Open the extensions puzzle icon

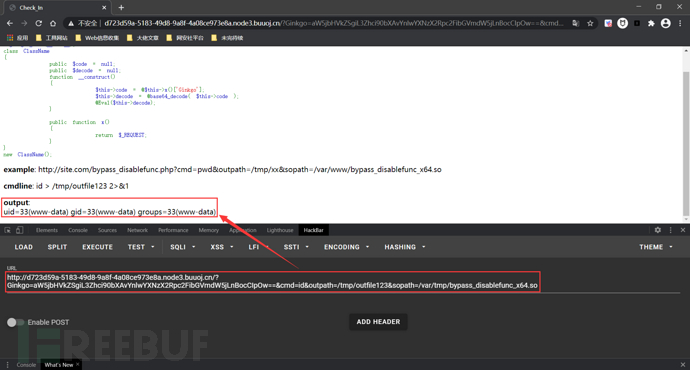pyautogui.click(x=651, y=23)
